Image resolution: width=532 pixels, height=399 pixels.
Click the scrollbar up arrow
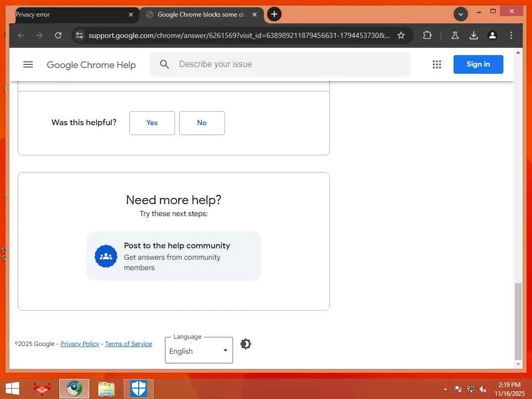click(x=518, y=52)
